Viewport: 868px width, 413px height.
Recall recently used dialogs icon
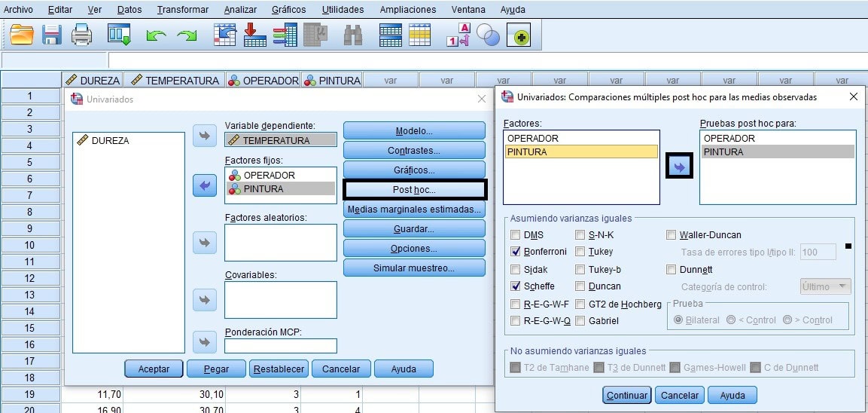tap(119, 35)
